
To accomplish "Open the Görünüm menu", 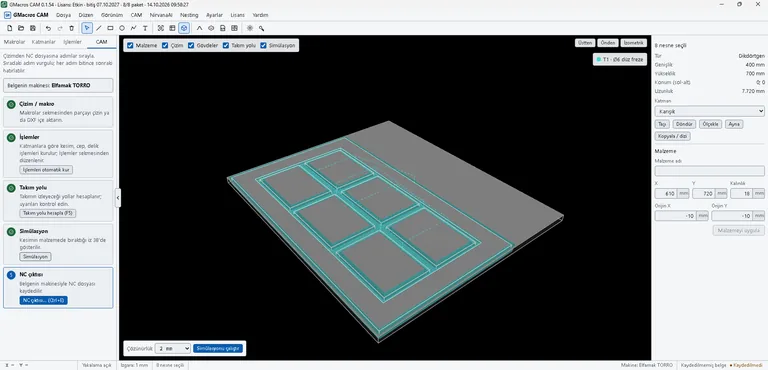I will click(x=112, y=15).
